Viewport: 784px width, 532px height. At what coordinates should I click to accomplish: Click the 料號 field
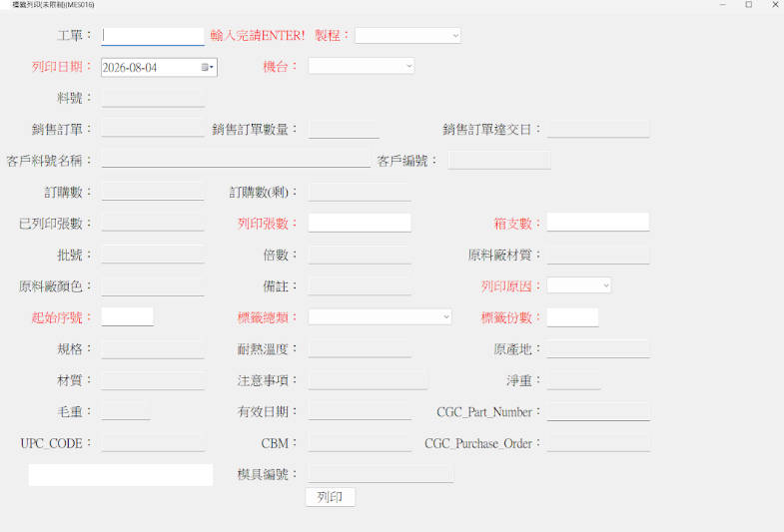tap(153, 99)
